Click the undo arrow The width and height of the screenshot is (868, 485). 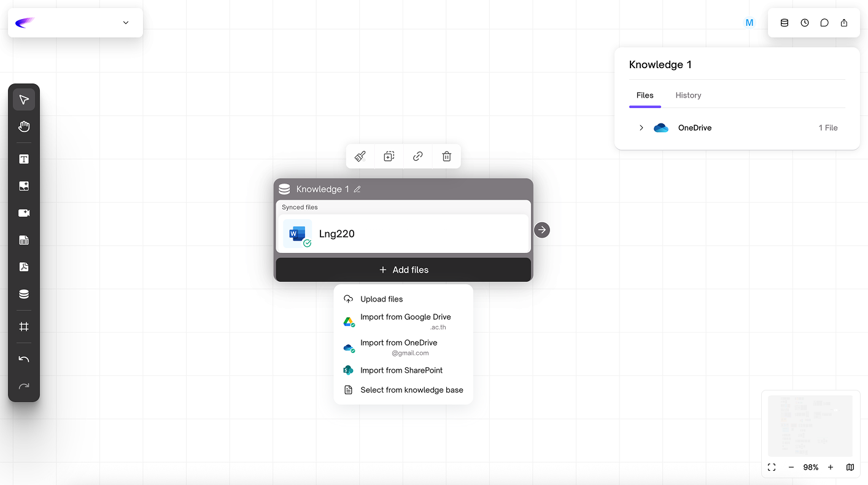(x=24, y=359)
